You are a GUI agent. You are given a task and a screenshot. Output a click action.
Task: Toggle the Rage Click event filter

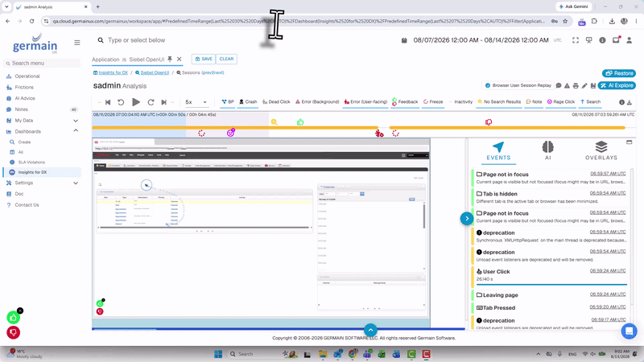click(560, 102)
